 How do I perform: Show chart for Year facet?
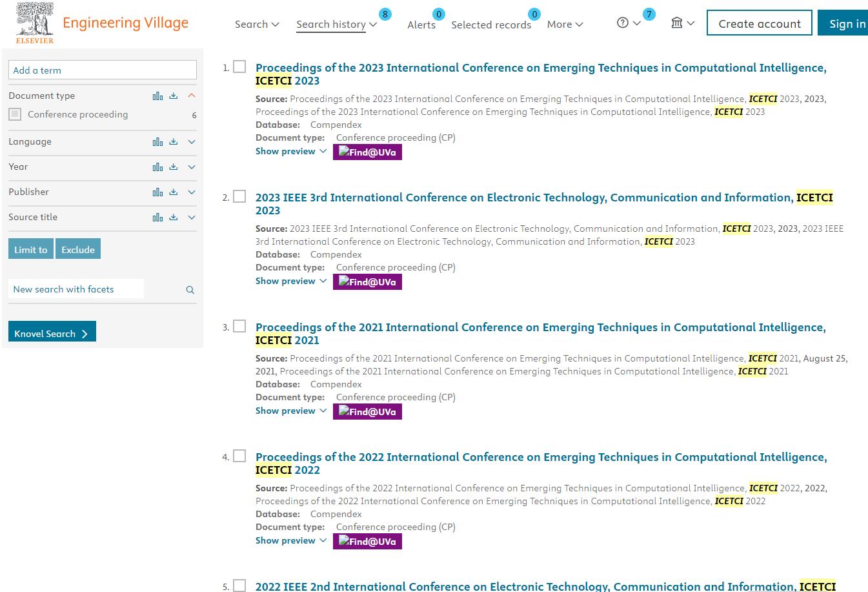(157, 167)
